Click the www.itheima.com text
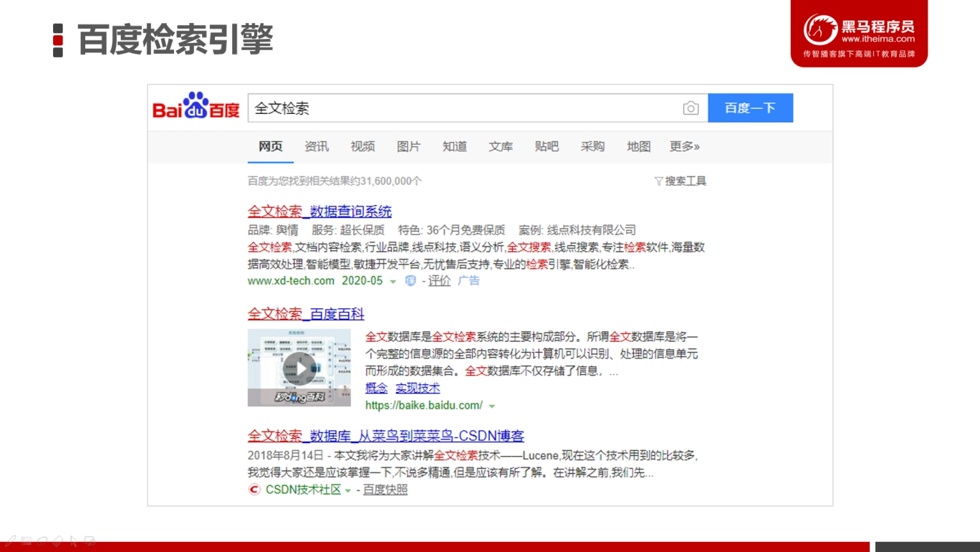 [878, 39]
